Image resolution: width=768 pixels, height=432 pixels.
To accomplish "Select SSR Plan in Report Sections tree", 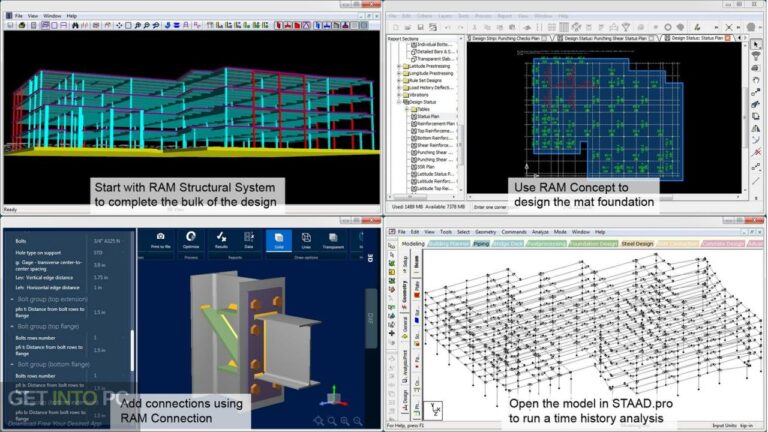I will [x=423, y=167].
